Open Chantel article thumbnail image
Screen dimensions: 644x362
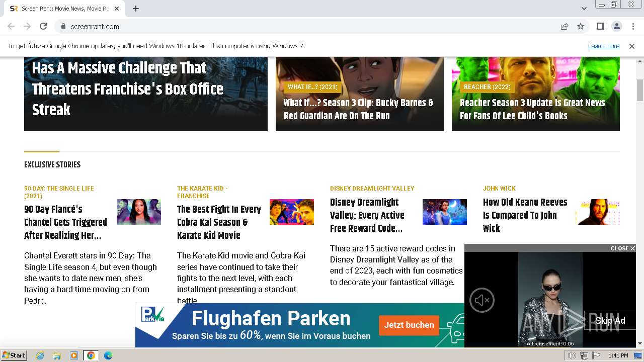coord(139,212)
